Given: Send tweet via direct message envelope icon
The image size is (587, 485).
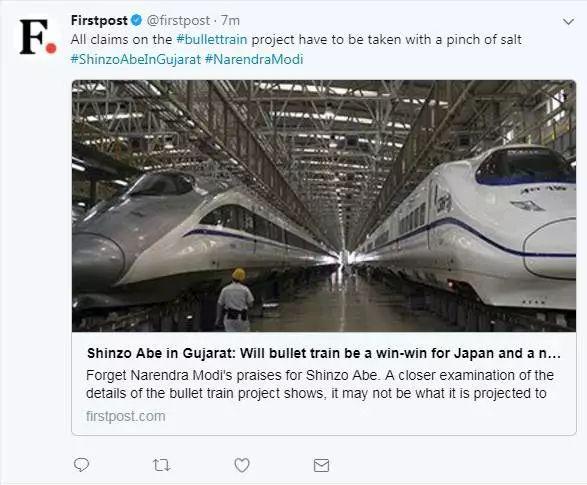Looking at the screenshot, I should tap(321, 465).
